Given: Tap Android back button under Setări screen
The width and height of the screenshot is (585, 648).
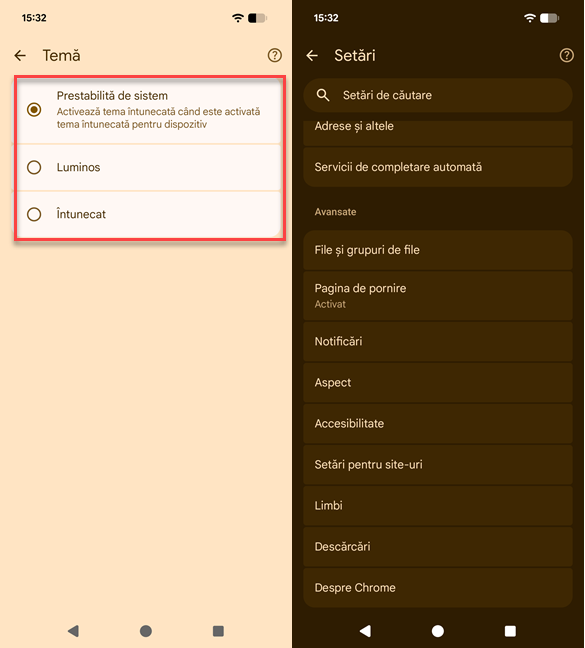Looking at the screenshot, I should coord(365,631).
